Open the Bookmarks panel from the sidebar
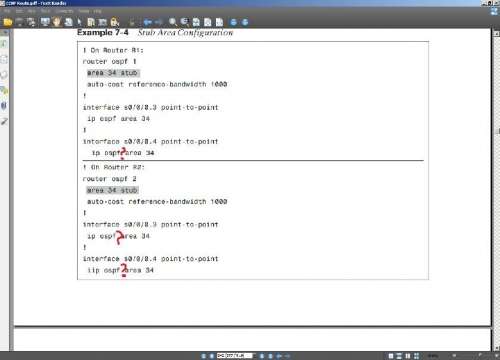 pyautogui.click(x=4, y=44)
